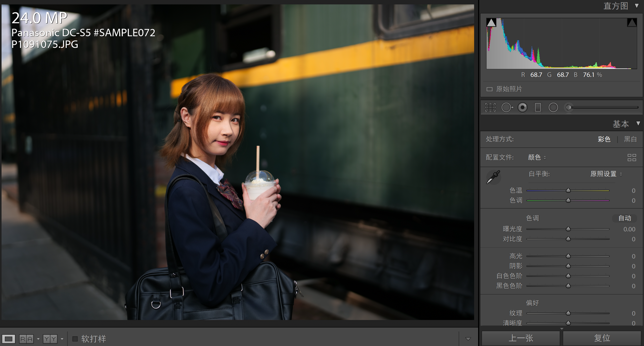Image resolution: width=644 pixels, height=346 pixels.
Task: Select the Crop Overlay tool
Action: click(x=490, y=108)
